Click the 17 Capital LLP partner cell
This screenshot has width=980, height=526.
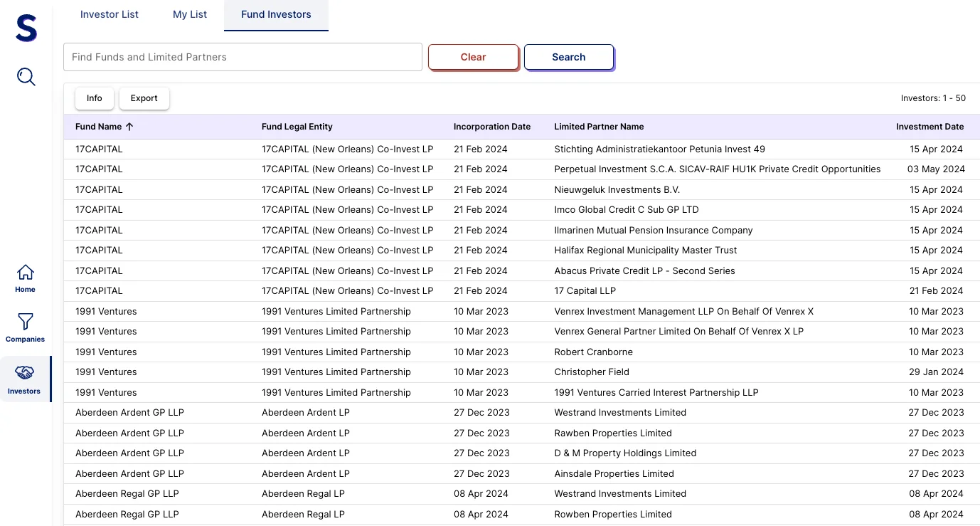pyautogui.click(x=585, y=291)
